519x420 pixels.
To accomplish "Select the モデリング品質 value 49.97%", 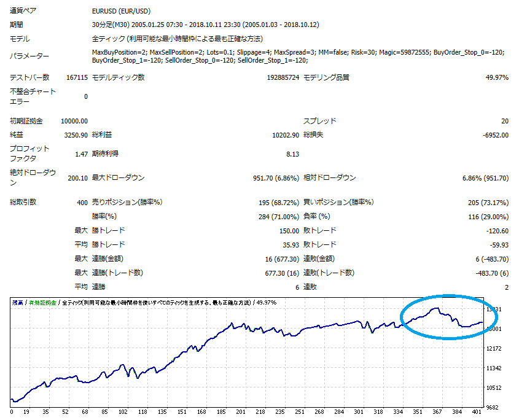I will 497,78.
